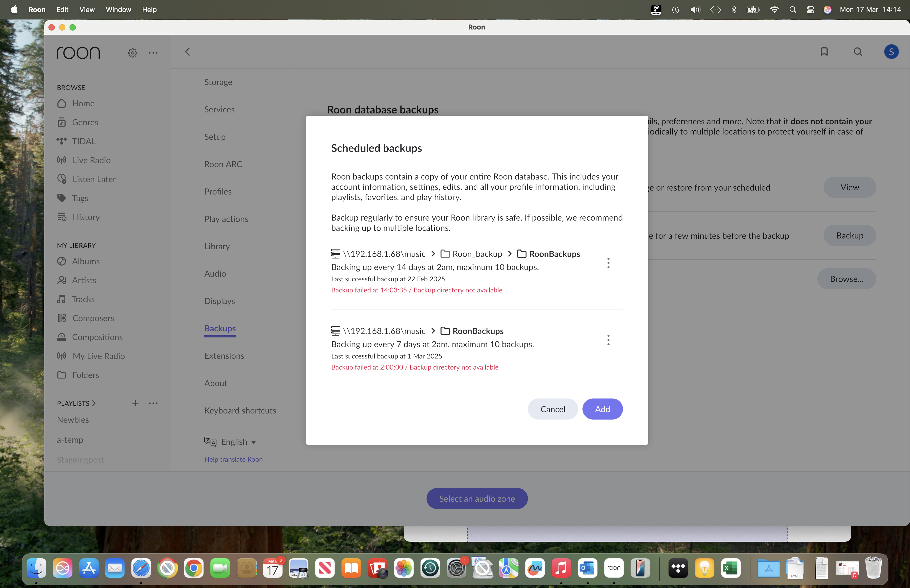Click Select an audio zone button
This screenshot has width=910, height=588.
click(x=477, y=498)
